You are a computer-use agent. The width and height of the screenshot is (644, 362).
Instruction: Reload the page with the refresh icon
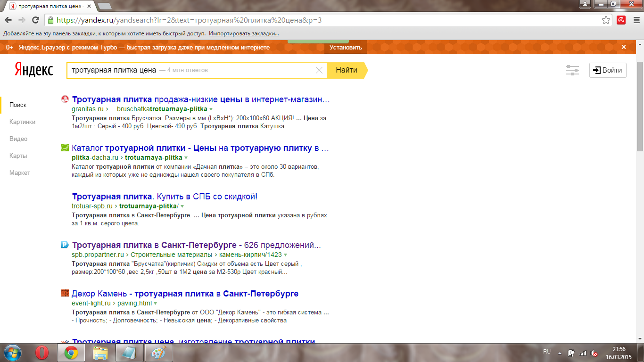35,20
